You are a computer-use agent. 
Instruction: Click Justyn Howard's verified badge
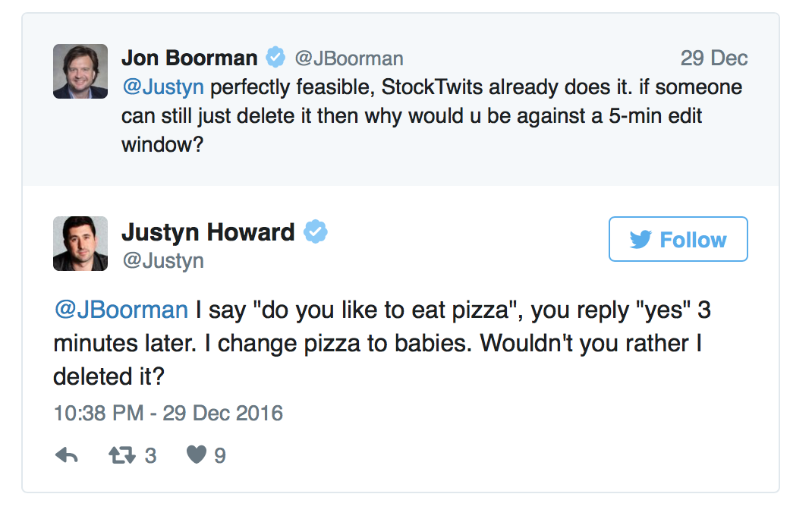[315, 232]
